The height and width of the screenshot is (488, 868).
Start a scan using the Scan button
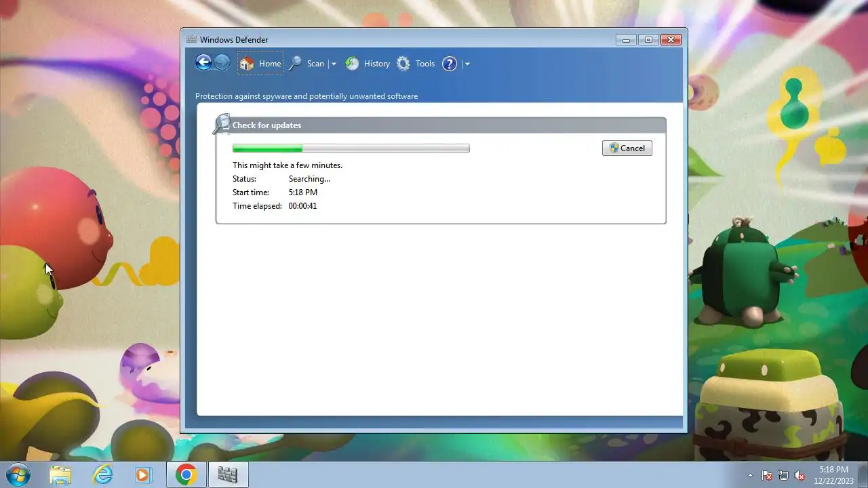[307, 64]
